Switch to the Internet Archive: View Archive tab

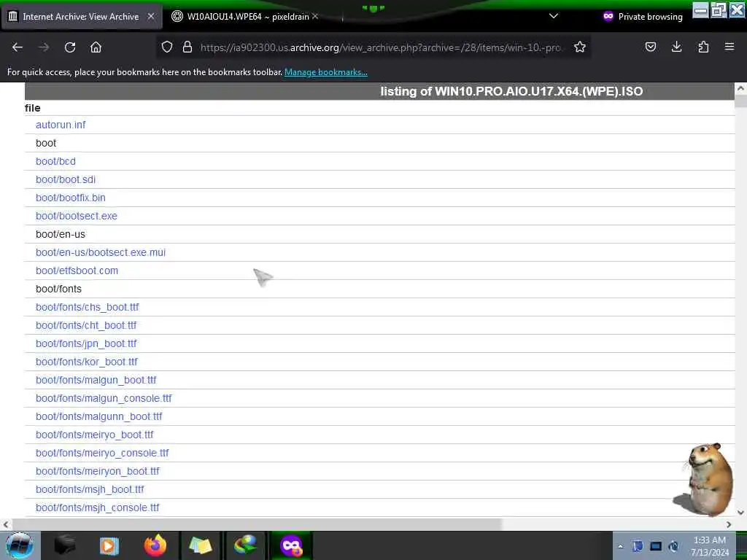(81, 16)
